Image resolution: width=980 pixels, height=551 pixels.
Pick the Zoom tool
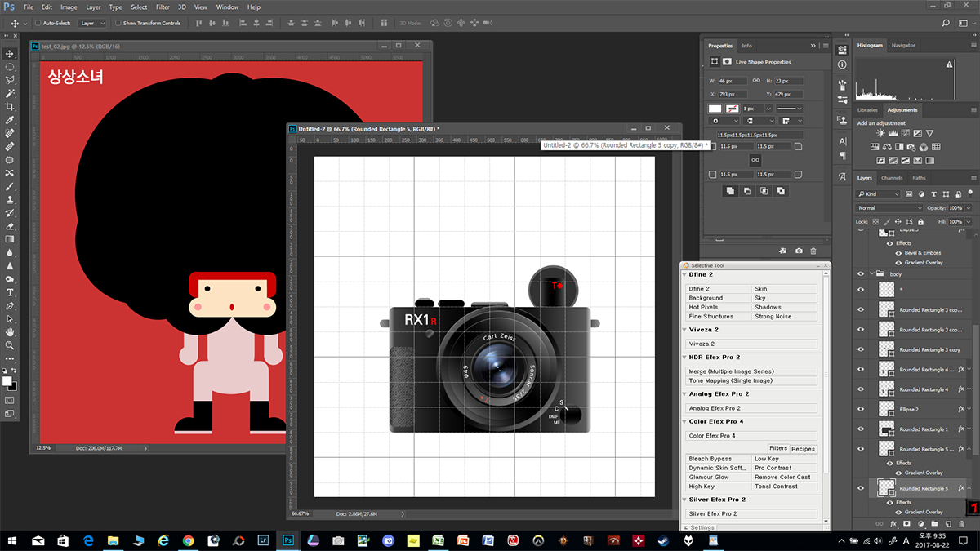[10, 345]
